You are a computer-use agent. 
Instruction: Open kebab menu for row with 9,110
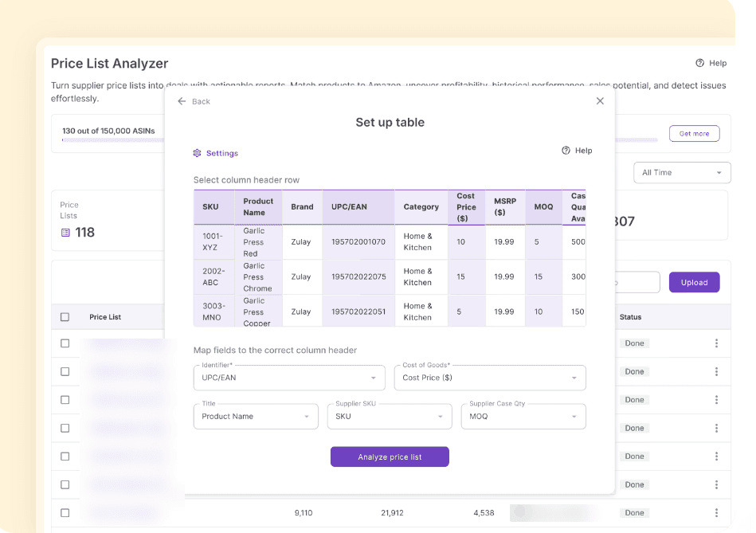point(716,512)
